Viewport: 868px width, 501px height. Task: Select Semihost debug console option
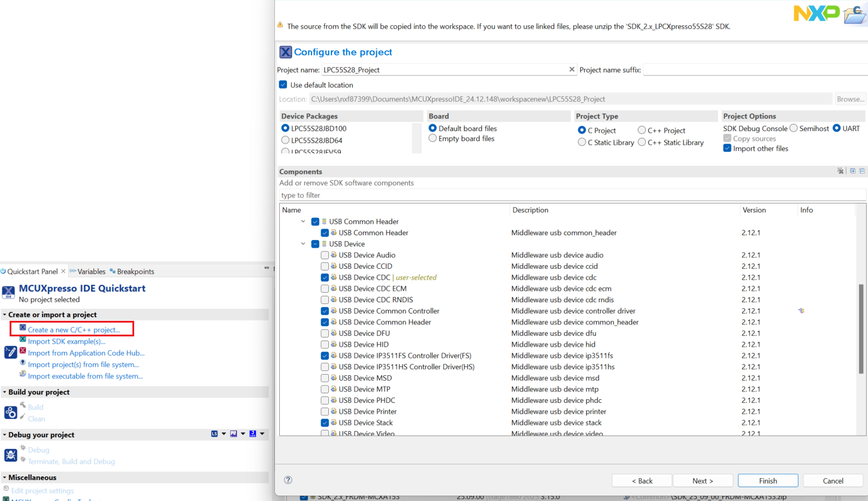click(794, 128)
